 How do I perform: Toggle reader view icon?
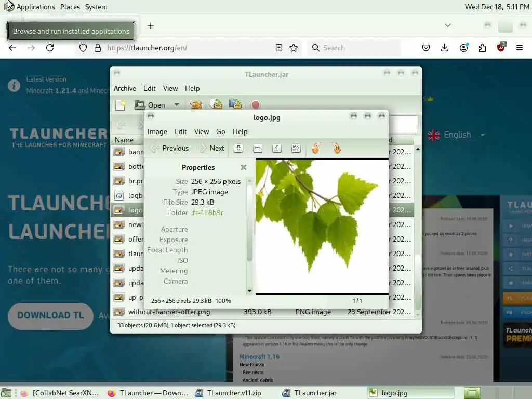pyautogui.click(x=279, y=48)
